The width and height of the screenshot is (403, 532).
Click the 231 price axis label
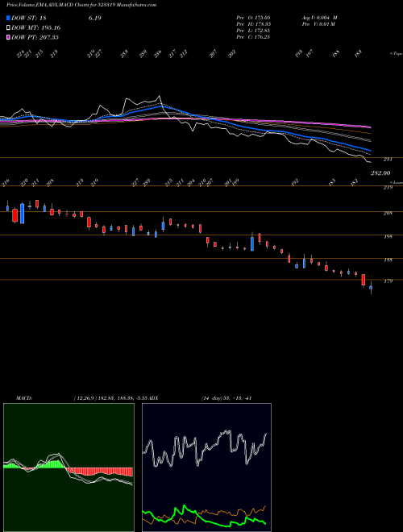click(388, 159)
